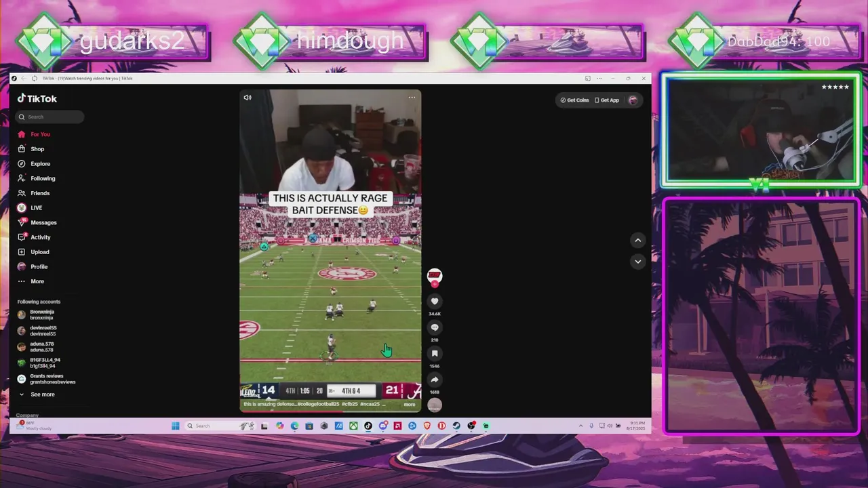Share the video with the arrow icon

click(x=435, y=380)
